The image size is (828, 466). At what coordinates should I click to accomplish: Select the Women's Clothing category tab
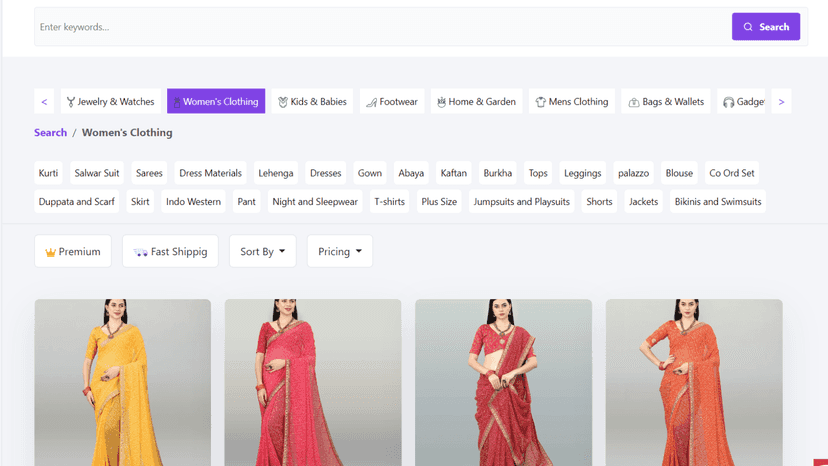[216, 101]
